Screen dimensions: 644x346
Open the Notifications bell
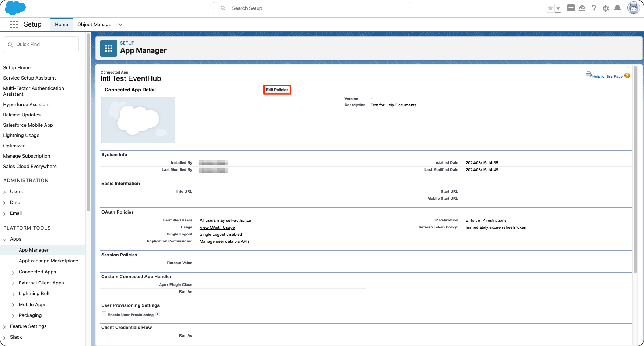[x=618, y=8]
